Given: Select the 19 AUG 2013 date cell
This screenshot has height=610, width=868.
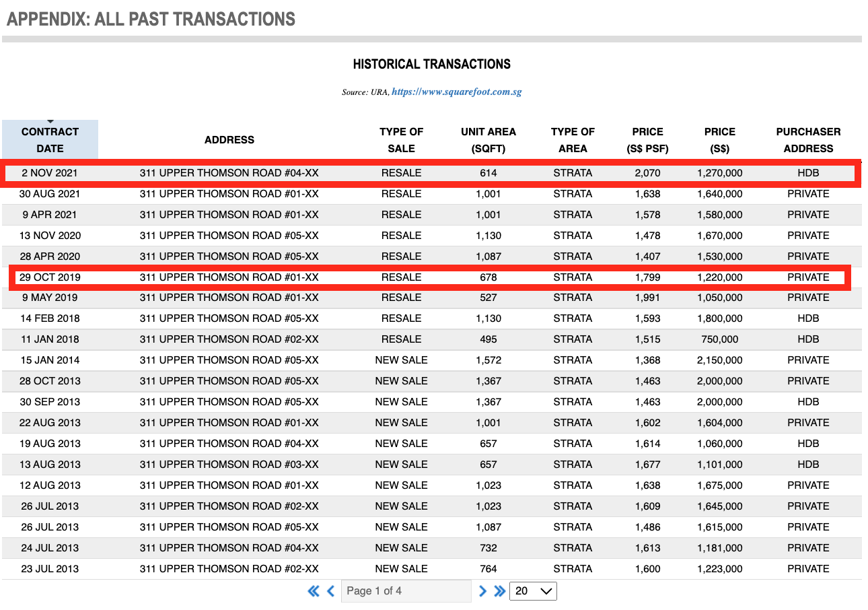Looking at the screenshot, I should point(50,444).
